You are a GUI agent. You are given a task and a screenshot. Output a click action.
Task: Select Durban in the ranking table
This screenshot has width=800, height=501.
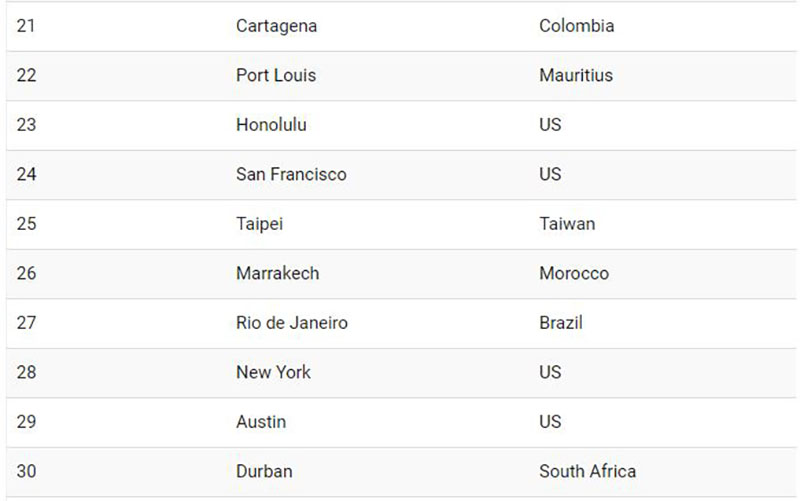(x=264, y=471)
